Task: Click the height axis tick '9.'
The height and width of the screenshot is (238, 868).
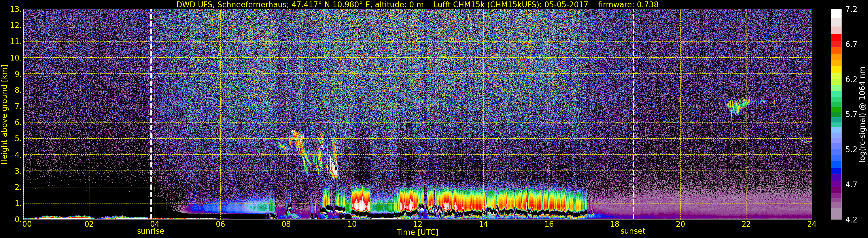Action: [18, 74]
